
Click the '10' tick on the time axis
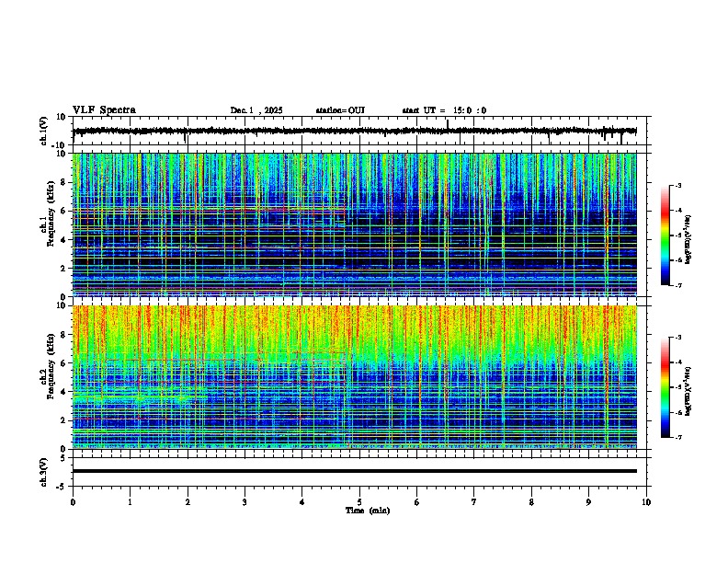(646, 502)
